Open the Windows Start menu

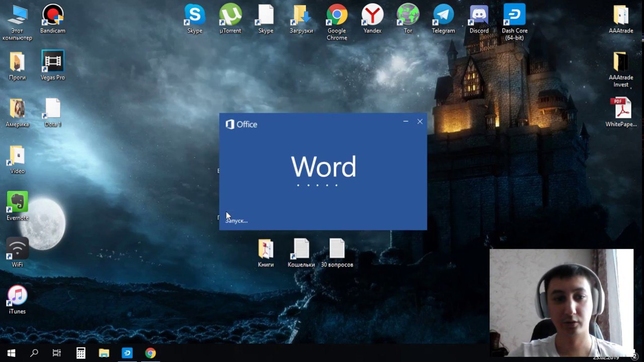[x=11, y=353]
